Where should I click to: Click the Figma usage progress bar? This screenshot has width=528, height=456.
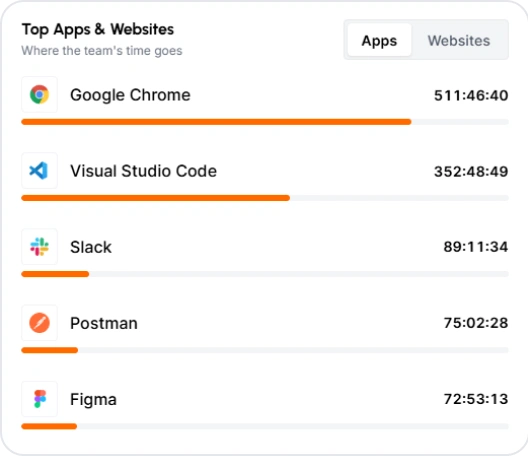pos(265,426)
